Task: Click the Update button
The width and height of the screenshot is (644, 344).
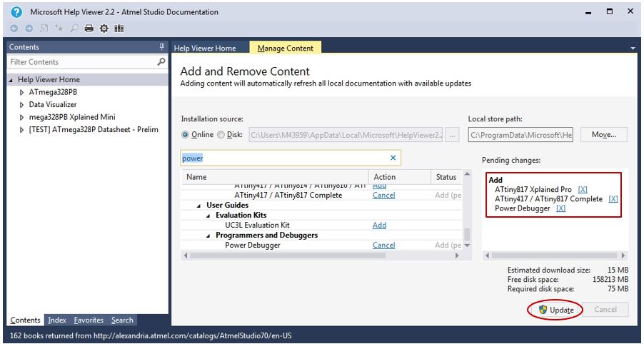Action: click(555, 310)
